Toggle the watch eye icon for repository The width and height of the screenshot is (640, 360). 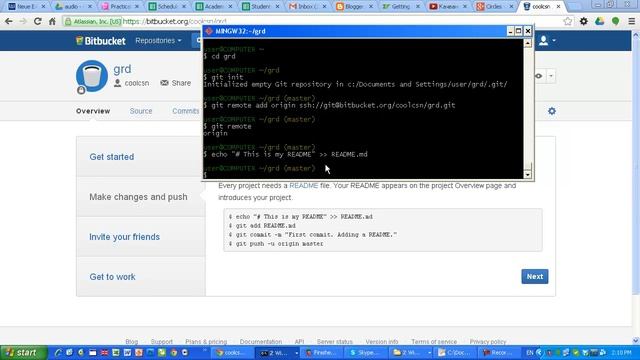(539, 76)
